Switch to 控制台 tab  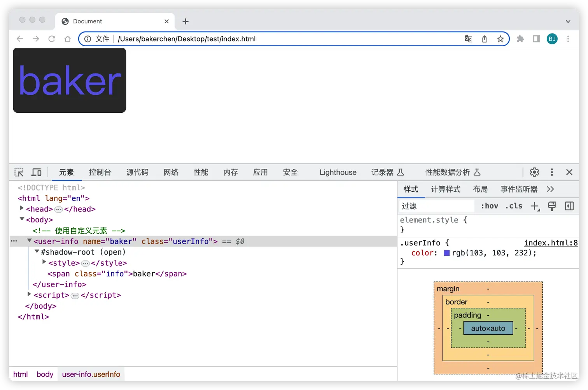tap(100, 172)
